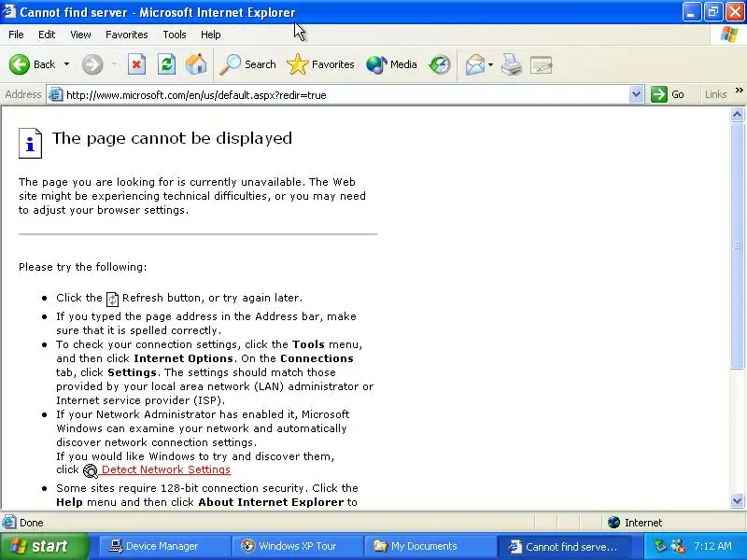Expand the Address bar dropdown list
Image resolution: width=747 pixels, height=560 pixels.
tap(636, 95)
